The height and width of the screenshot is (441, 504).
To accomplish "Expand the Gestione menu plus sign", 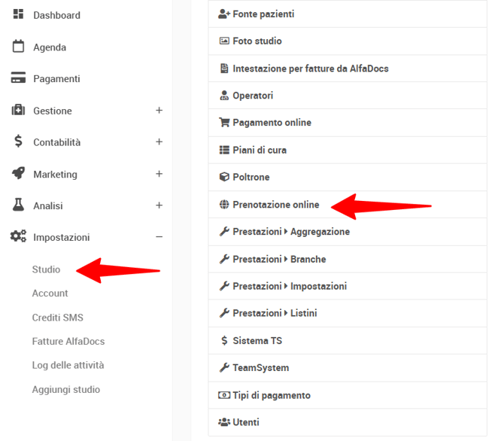I will click(x=159, y=111).
